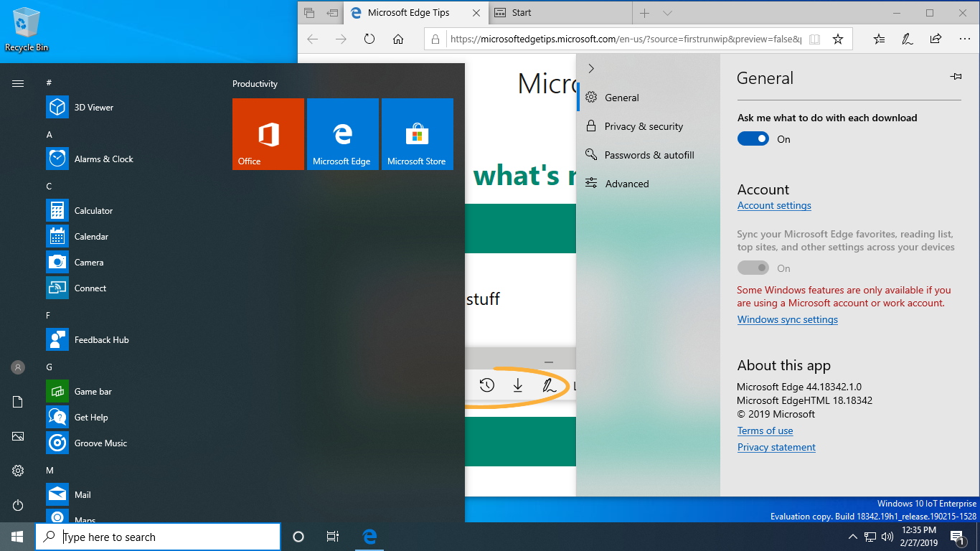Open Documents from Start menu rail

18,402
